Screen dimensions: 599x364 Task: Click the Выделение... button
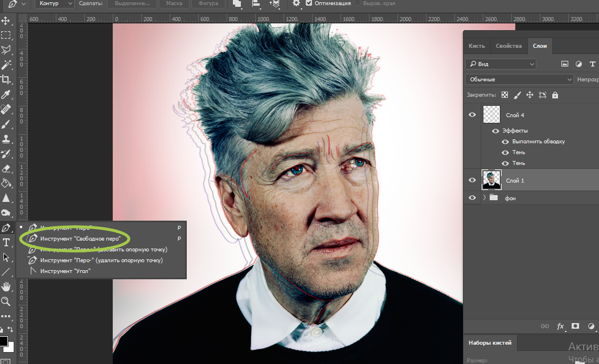[132, 3]
